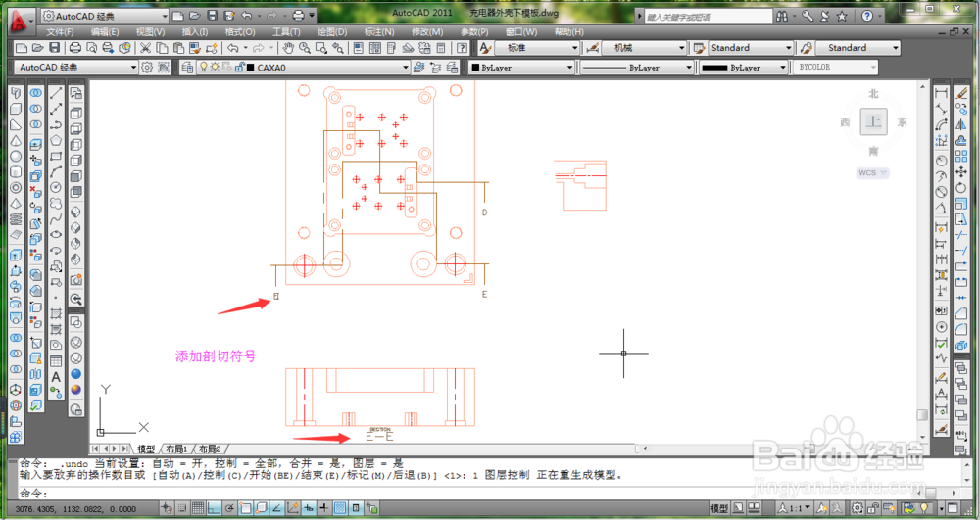The height and width of the screenshot is (520, 980).
Task: Click the Zoom Previous icon
Action: click(338, 48)
